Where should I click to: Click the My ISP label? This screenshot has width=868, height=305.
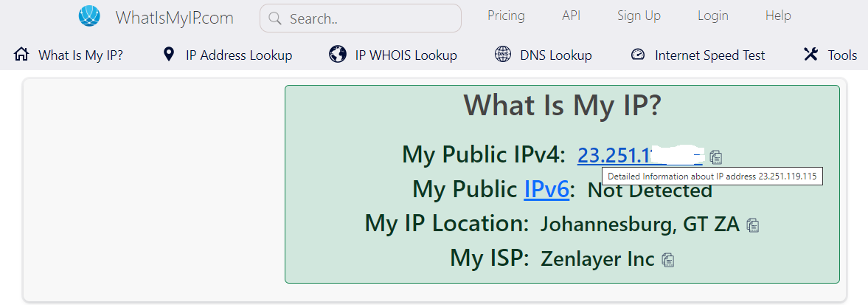tap(490, 258)
